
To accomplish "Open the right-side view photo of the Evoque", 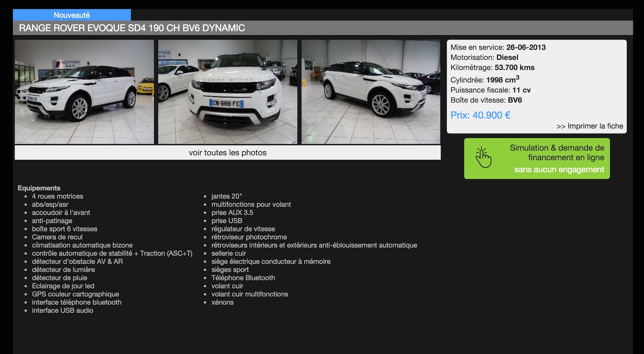I will point(371,92).
